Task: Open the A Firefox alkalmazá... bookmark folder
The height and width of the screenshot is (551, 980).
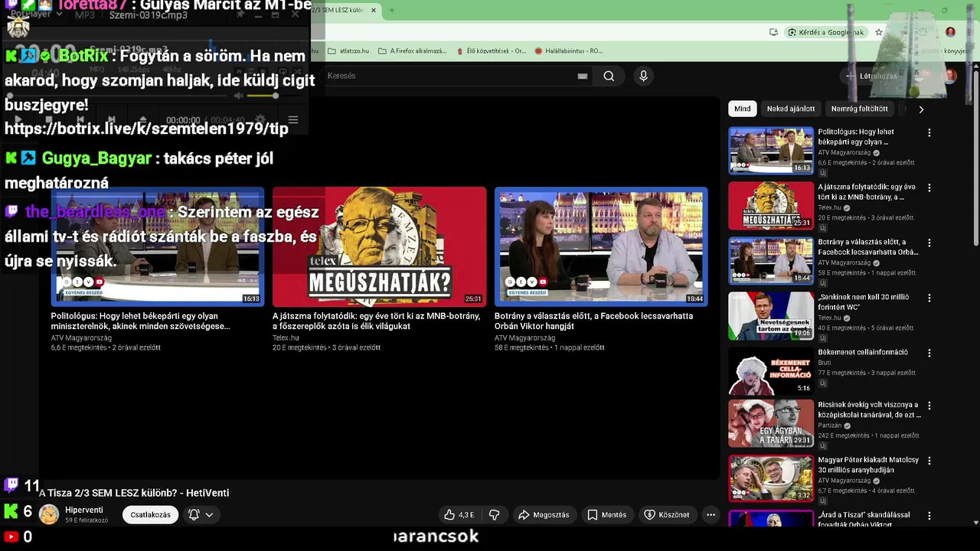Action: 412,51
